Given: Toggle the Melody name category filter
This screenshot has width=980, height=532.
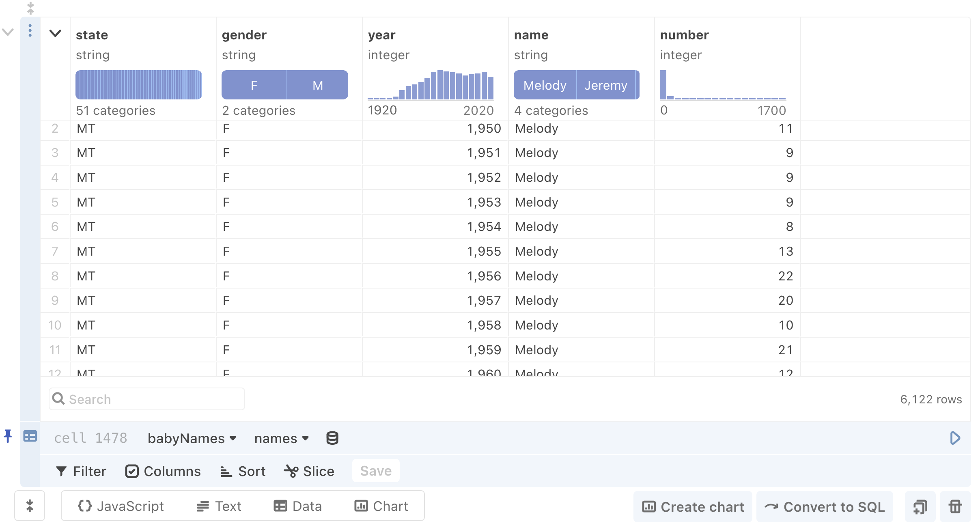Looking at the screenshot, I should click(x=545, y=85).
